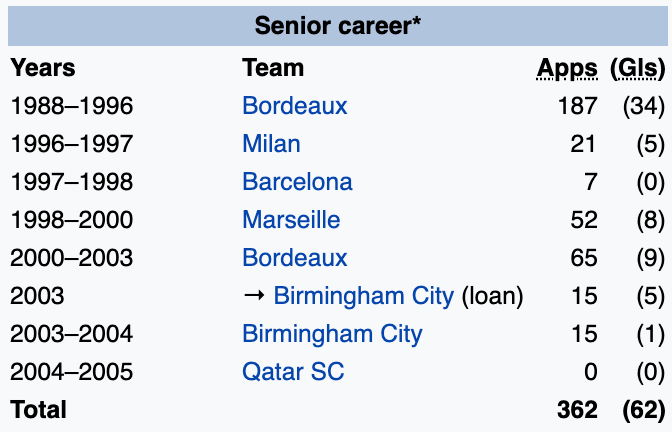Click the Total row label
672x432 pixels.
(38, 409)
